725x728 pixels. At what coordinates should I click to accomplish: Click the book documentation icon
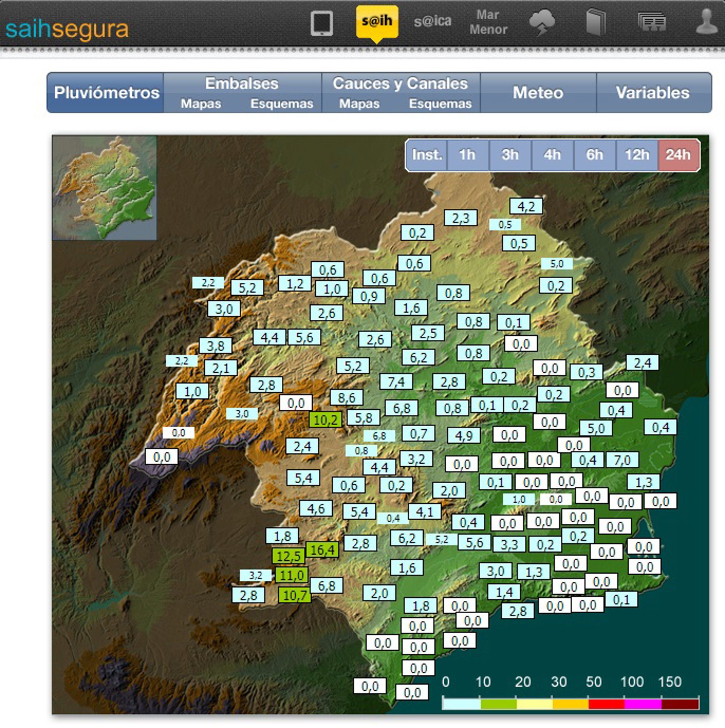(596, 22)
